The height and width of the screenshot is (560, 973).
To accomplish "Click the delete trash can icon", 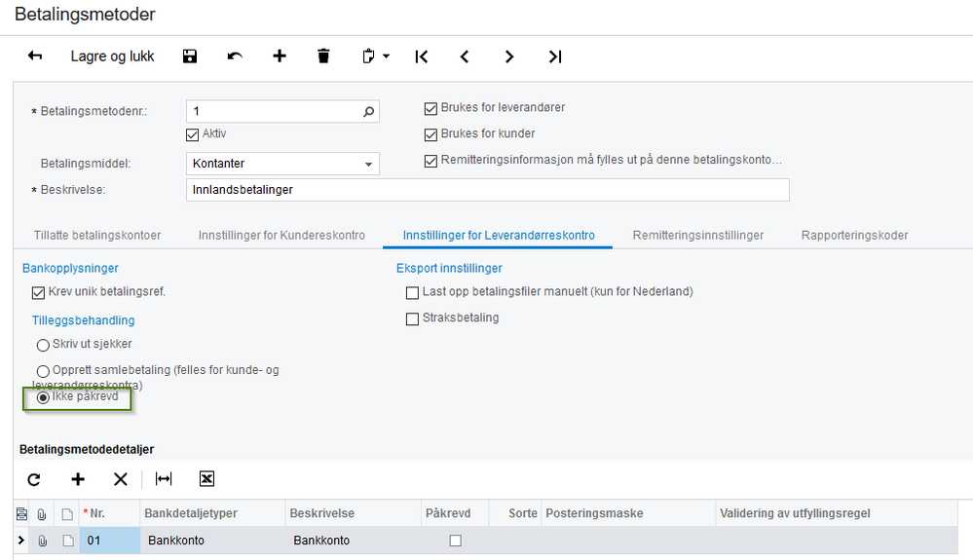I will 323,56.
